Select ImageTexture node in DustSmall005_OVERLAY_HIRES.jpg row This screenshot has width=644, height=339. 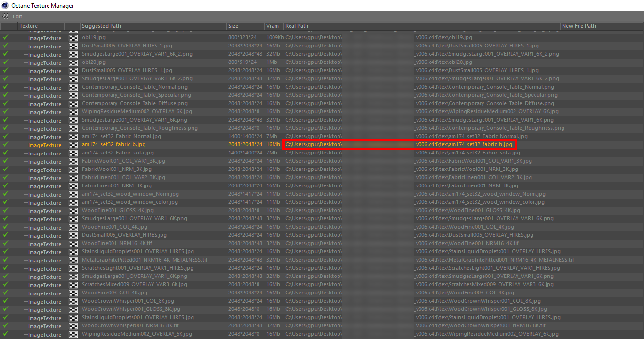[x=45, y=236]
